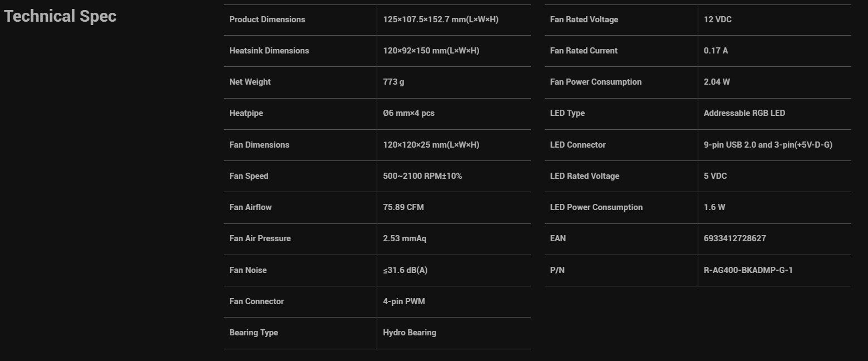Click the Fan Rated Voltage 12 VDC value
This screenshot has height=361, width=868.
point(718,19)
